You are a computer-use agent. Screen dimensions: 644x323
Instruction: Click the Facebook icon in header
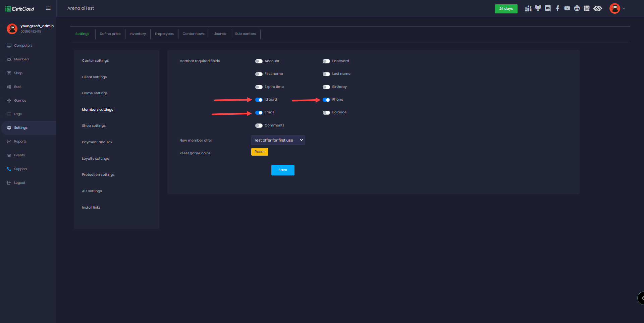coord(557,8)
